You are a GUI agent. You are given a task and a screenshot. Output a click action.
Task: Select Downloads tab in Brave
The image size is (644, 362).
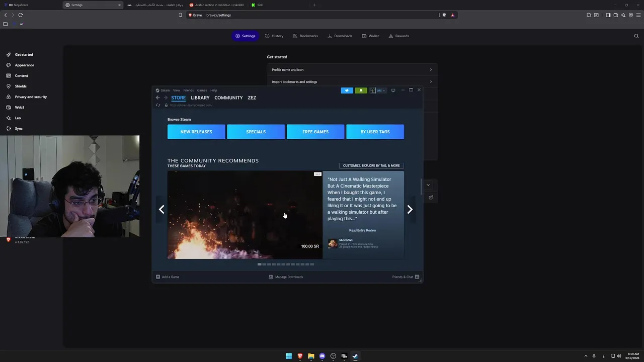click(340, 36)
